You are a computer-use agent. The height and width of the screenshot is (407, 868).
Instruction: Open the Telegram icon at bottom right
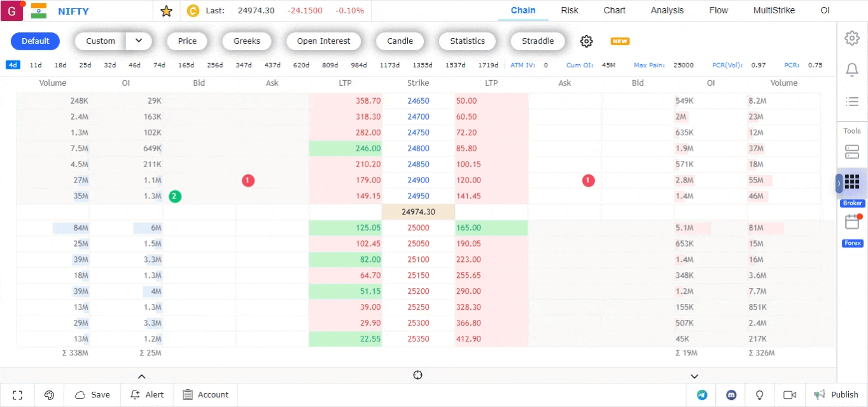701,394
